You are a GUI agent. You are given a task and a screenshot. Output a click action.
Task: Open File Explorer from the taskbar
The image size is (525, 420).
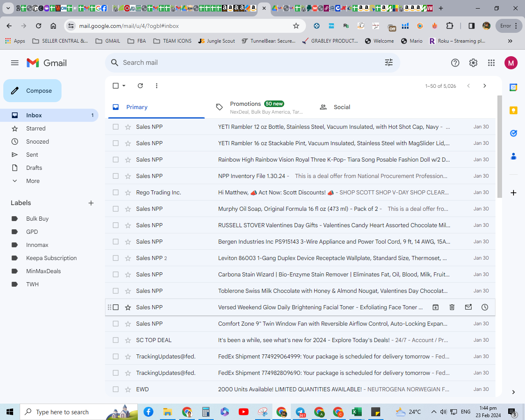click(167, 412)
